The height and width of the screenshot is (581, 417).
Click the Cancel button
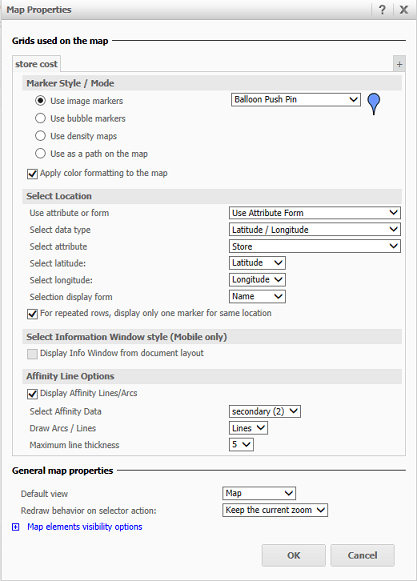tap(362, 555)
